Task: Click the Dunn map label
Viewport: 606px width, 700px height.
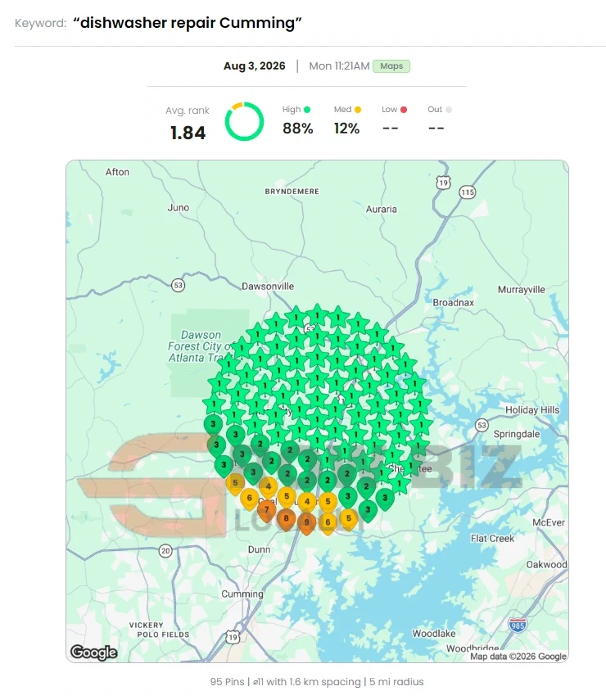Action: pos(259,549)
